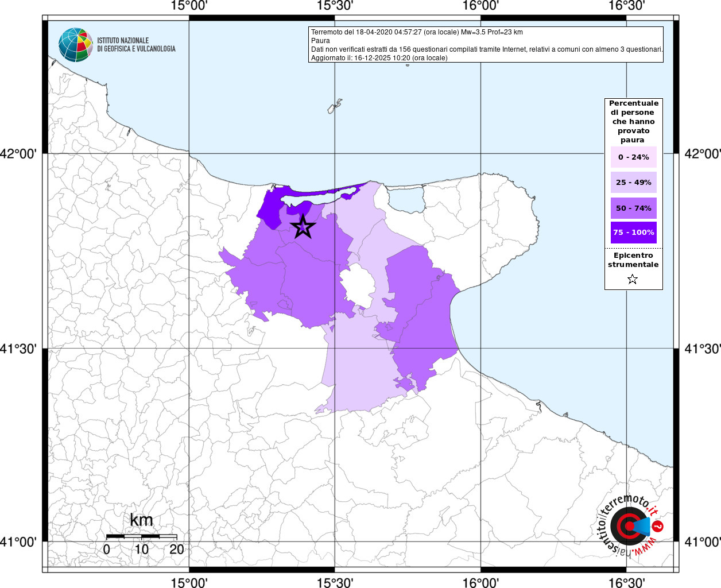Click the black and white km scale bar

141,536
